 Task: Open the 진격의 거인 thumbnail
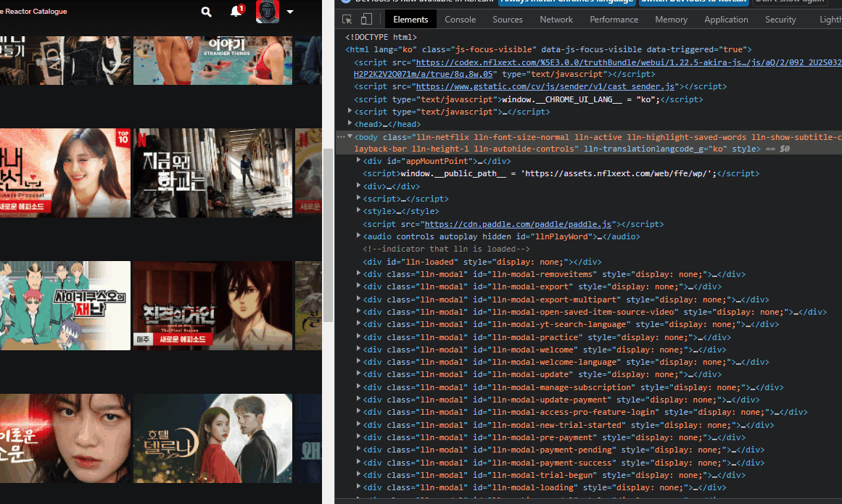[x=212, y=305]
